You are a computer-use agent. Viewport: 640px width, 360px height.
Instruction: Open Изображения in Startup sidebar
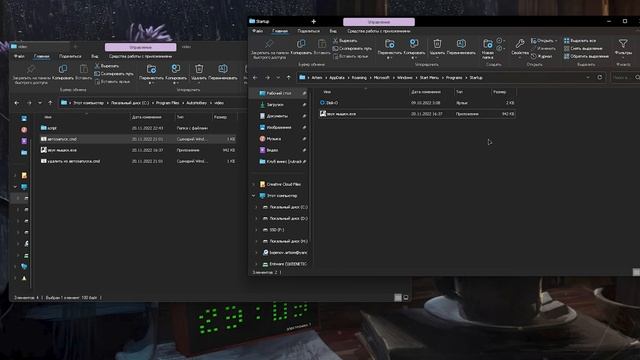point(278,128)
